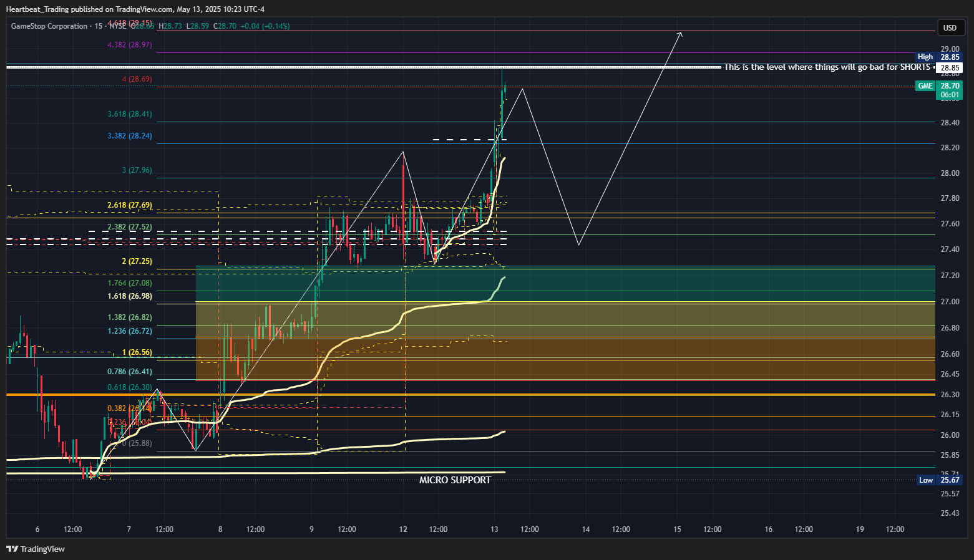Click the 27.00 price axis label
Viewport: 974px width, 560px height.
[950, 302]
